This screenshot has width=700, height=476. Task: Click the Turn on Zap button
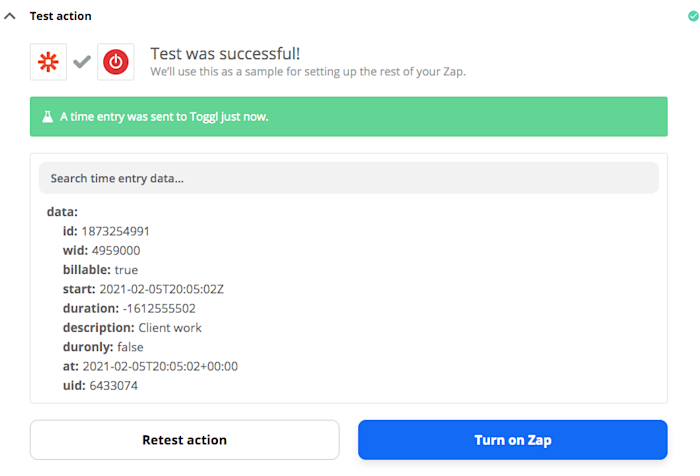tap(512, 440)
